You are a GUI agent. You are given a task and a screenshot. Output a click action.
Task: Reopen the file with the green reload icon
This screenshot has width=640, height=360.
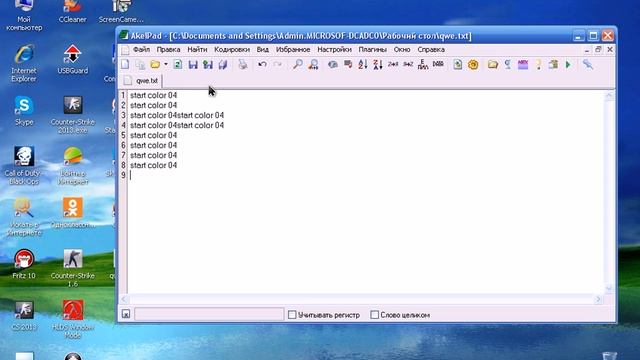pyautogui.click(x=178, y=64)
